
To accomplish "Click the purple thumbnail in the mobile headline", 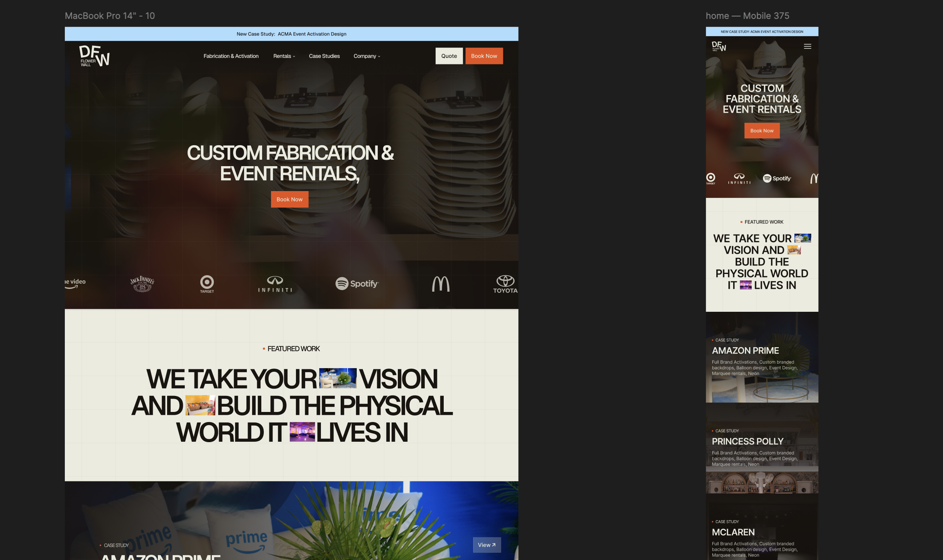I will [746, 285].
